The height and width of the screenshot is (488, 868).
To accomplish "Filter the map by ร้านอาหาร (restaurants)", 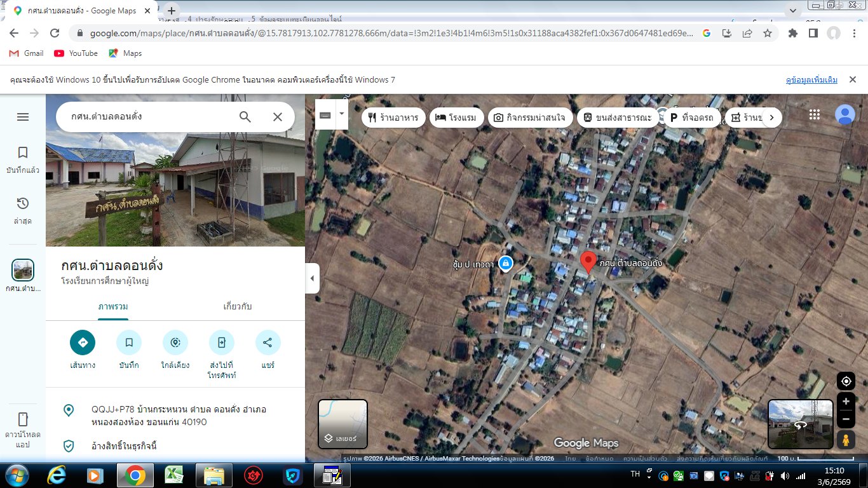I will coord(394,118).
